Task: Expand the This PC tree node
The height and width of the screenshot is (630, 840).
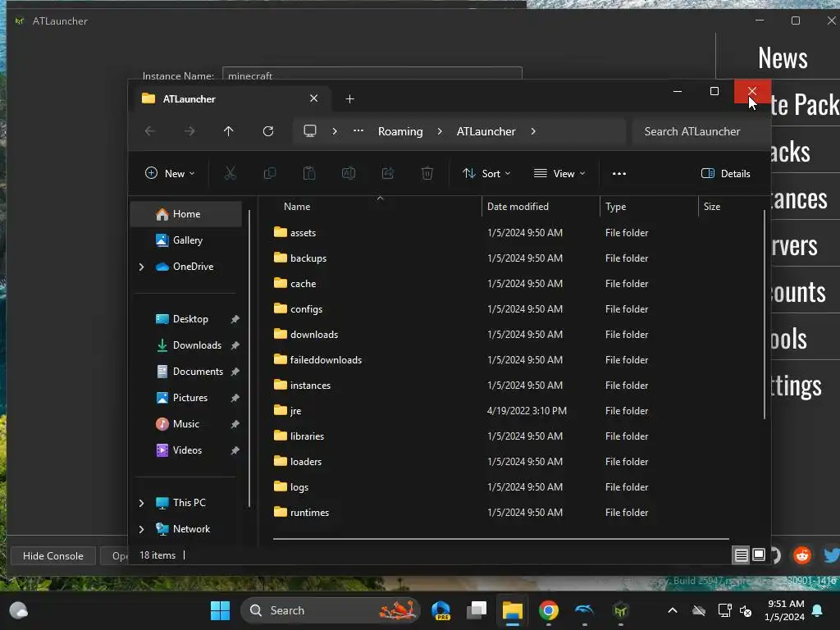Action: pyautogui.click(x=141, y=503)
